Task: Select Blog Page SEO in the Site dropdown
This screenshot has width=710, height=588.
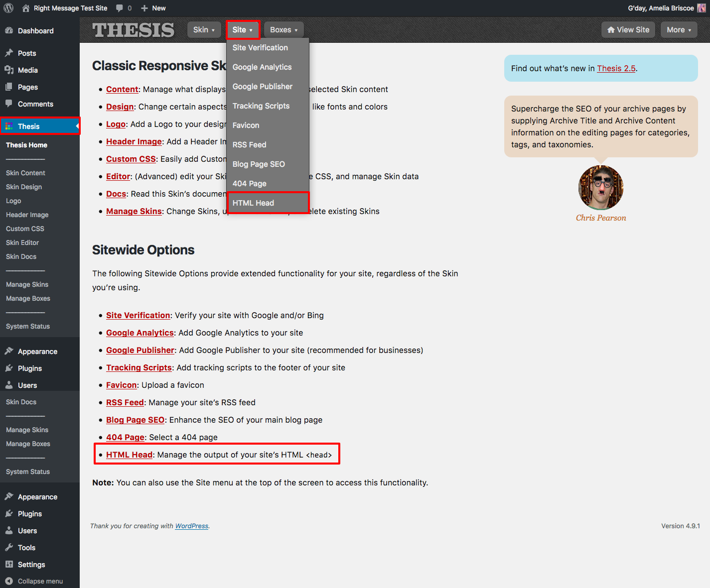Action: coord(268,164)
